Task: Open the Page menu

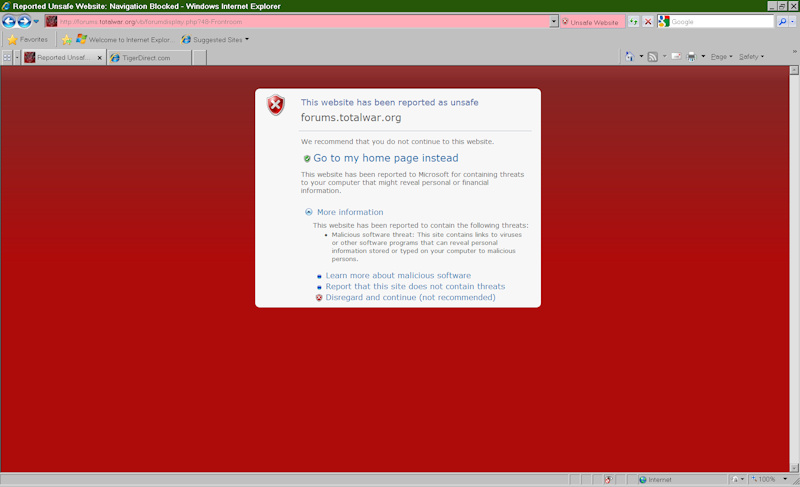Action: pyautogui.click(x=721, y=57)
